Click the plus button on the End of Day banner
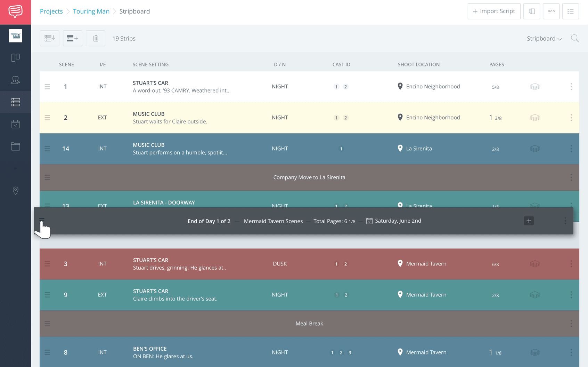This screenshot has width=588, height=367. [529, 221]
